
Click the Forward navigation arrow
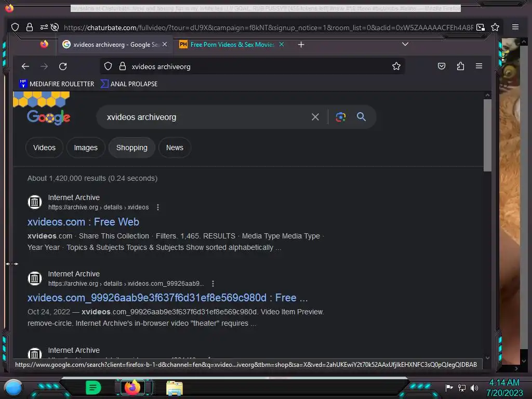44,66
